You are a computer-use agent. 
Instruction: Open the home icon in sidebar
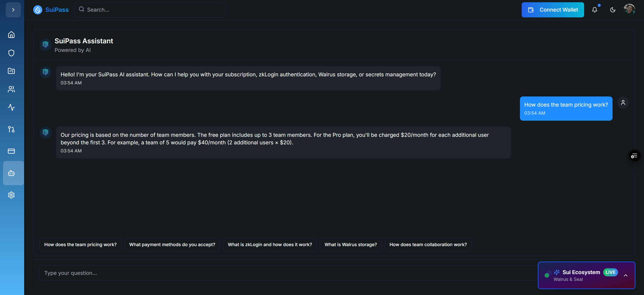11,35
